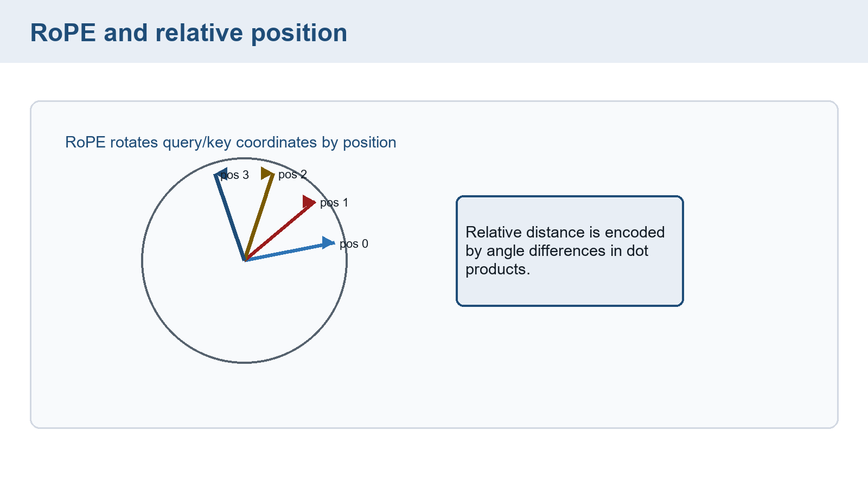Select the 'Relative distance is encoded' callout box

pyautogui.click(x=570, y=251)
